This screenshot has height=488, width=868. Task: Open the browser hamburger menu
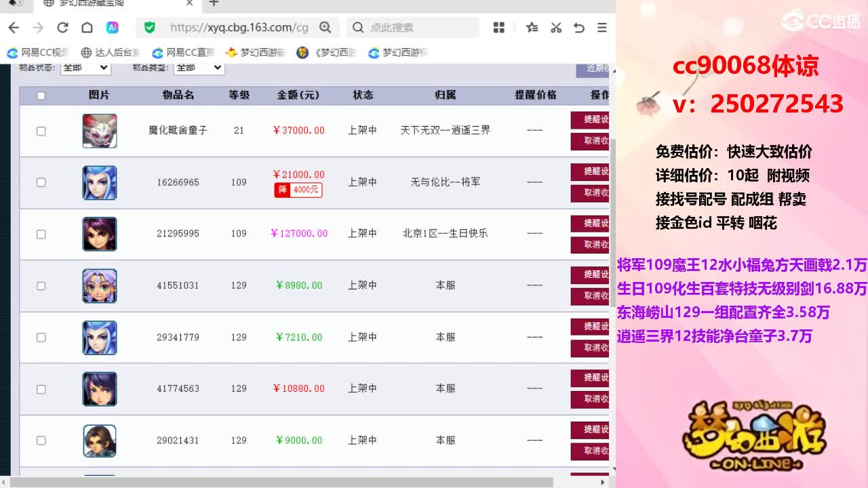point(601,28)
